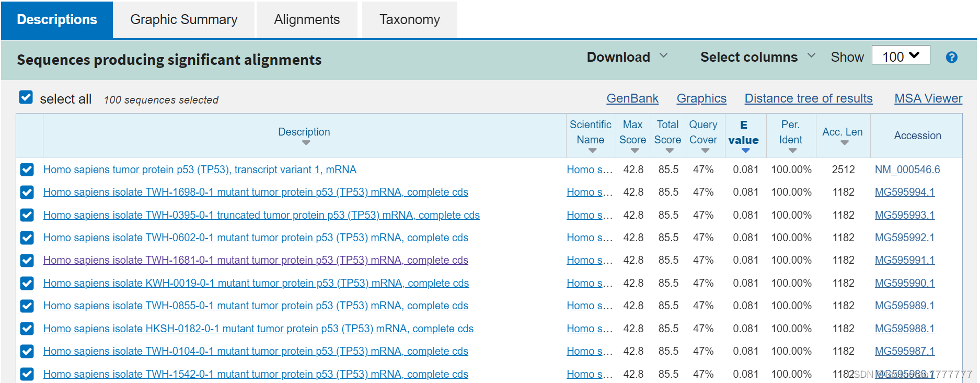This screenshot has width=980, height=383.
Task: Open TWH-0602-0-1 mutant p53 description link
Action: (x=256, y=238)
